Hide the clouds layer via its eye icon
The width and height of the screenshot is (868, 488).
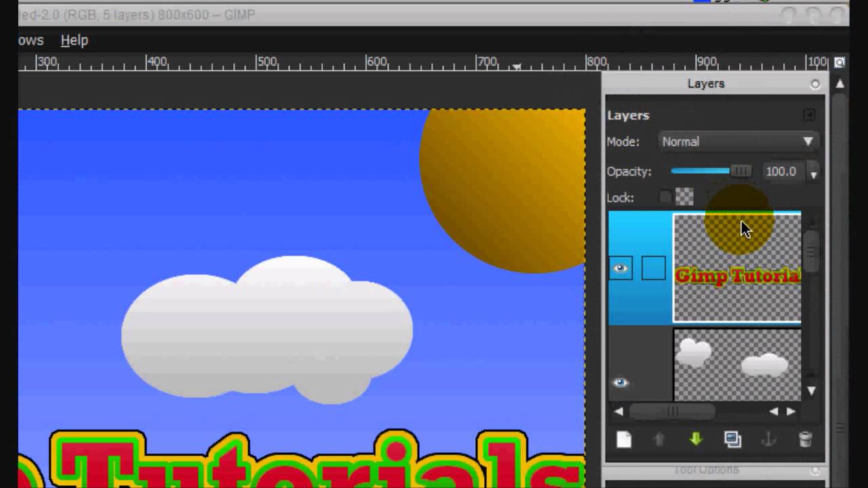coord(620,382)
